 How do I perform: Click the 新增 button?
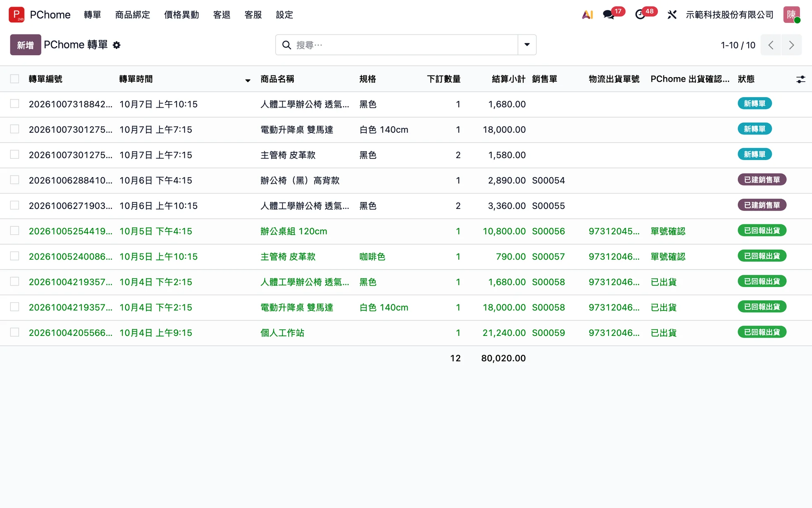pos(25,45)
